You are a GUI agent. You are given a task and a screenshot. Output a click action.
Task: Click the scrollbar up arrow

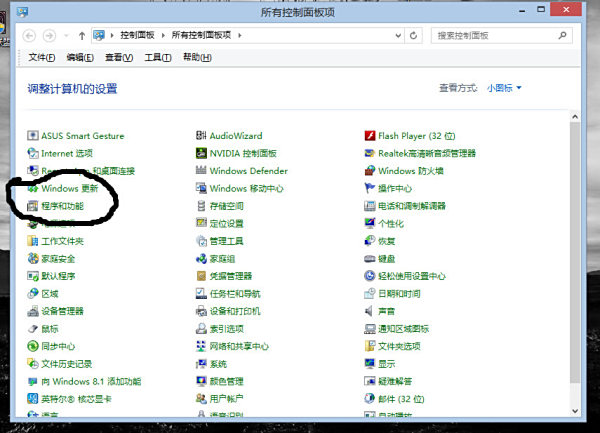(x=575, y=117)
